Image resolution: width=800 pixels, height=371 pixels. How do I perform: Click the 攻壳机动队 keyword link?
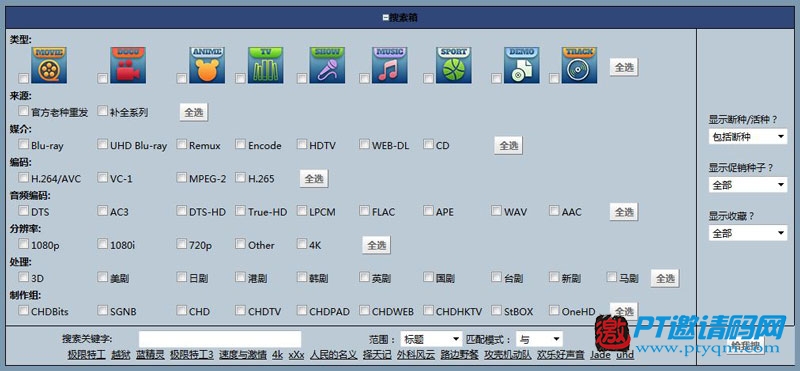(x=508, y=355)
